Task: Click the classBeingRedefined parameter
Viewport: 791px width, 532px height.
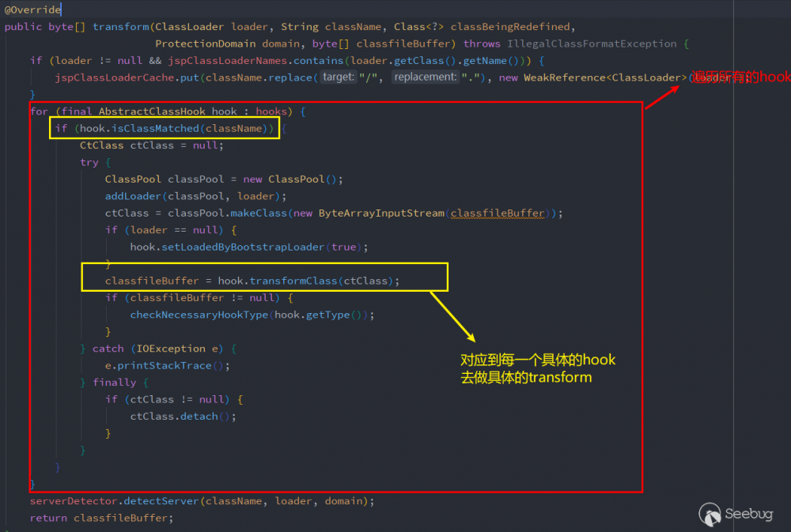Action: [x=510, y=27]
